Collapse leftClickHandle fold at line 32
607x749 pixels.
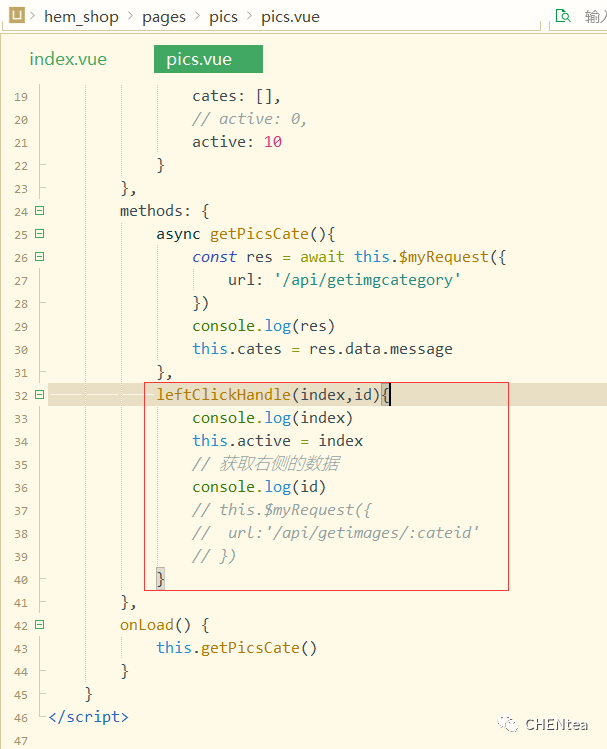point(40,395)
